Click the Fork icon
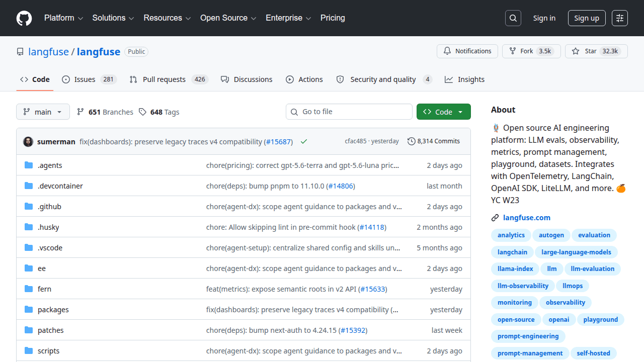644x362 pixels. click(x=513, y=51)
